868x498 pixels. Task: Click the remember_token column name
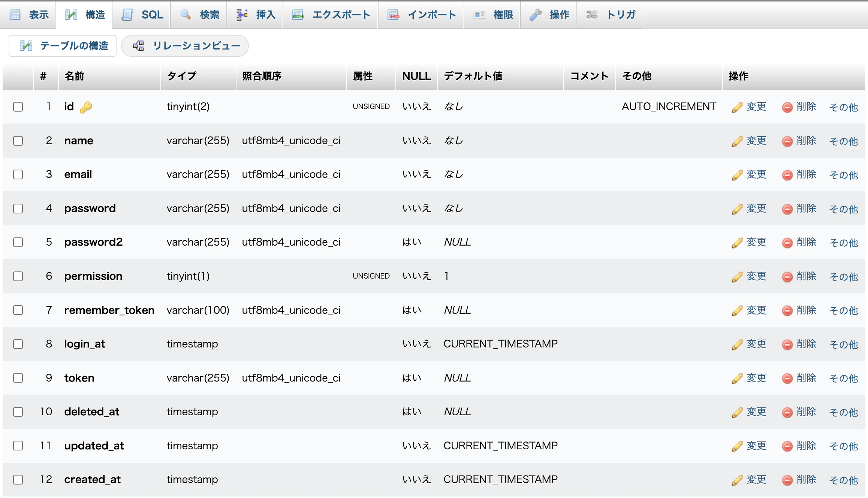(x=109, y=310)
